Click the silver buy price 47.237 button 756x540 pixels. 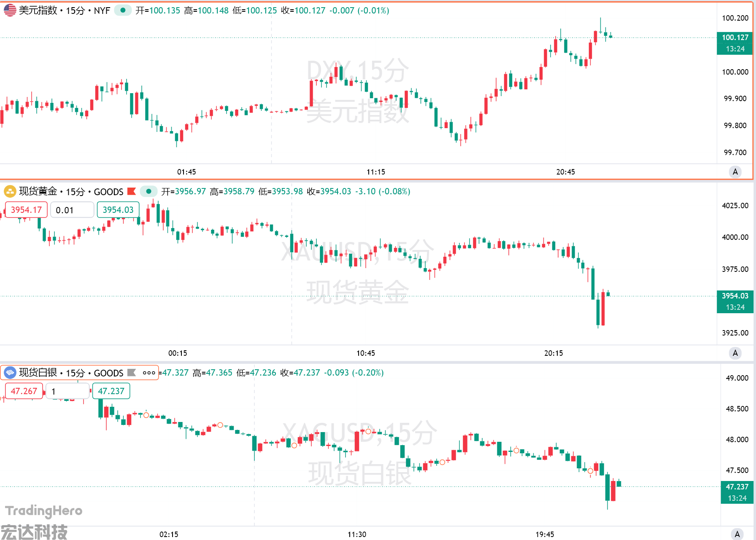point(111,391)
